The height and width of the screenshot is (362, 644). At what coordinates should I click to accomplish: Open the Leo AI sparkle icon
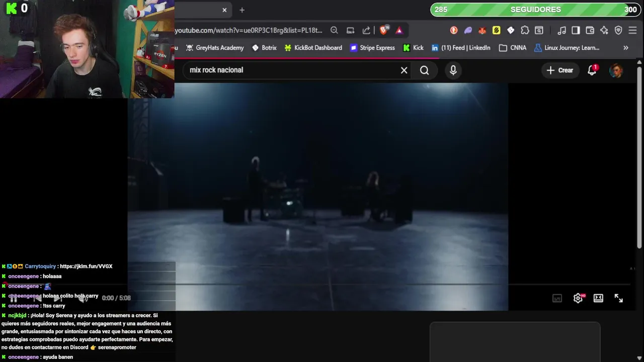[604, 30]
